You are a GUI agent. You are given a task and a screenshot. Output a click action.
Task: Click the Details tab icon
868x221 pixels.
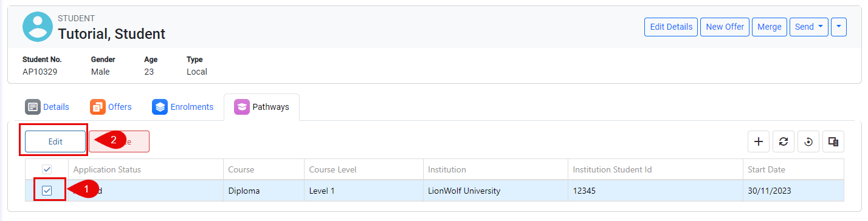click(x=33, y=107)
